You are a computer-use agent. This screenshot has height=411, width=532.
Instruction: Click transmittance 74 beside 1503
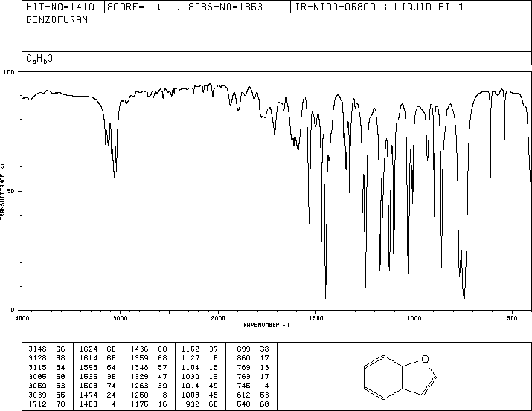[x=112, y=386]
